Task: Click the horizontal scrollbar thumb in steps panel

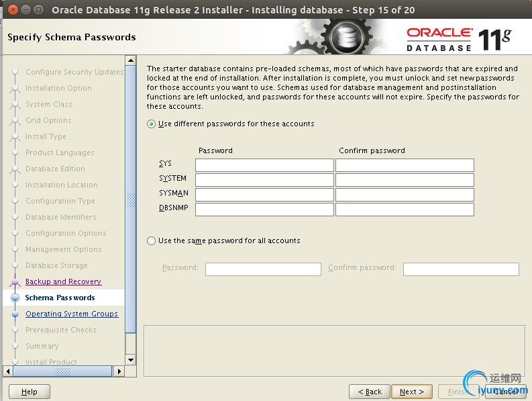Action: 62,371
